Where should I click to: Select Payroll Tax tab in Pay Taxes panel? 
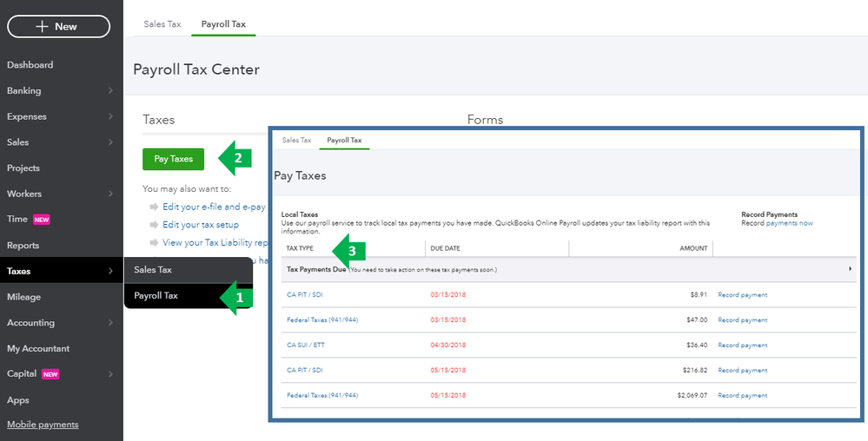click(x=344, y=140)
